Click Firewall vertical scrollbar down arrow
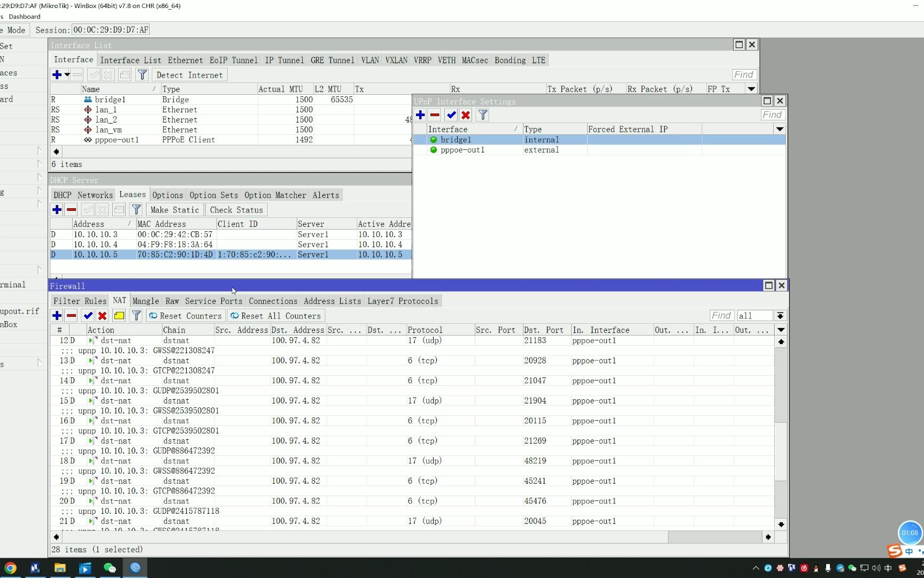 click(x=781, y=524)
